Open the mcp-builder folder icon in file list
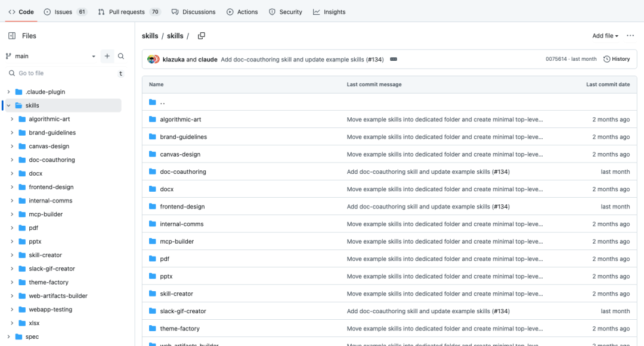 coord(153,242)
